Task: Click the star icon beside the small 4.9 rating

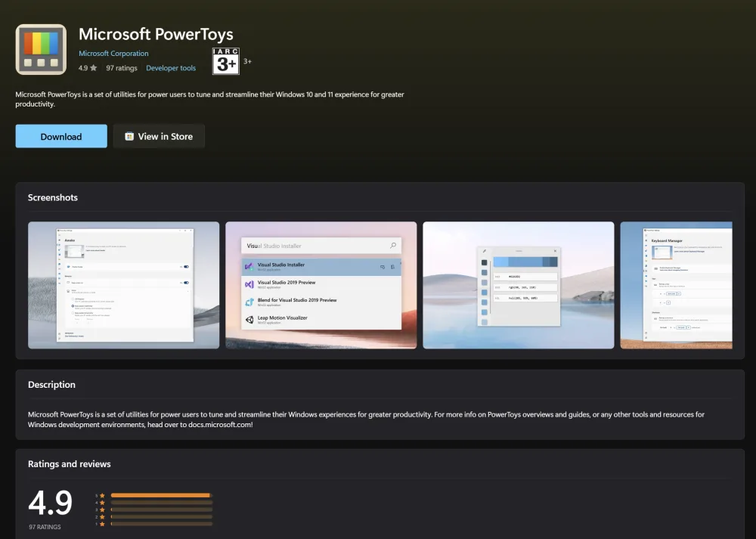Action: (x=94, y=68)
